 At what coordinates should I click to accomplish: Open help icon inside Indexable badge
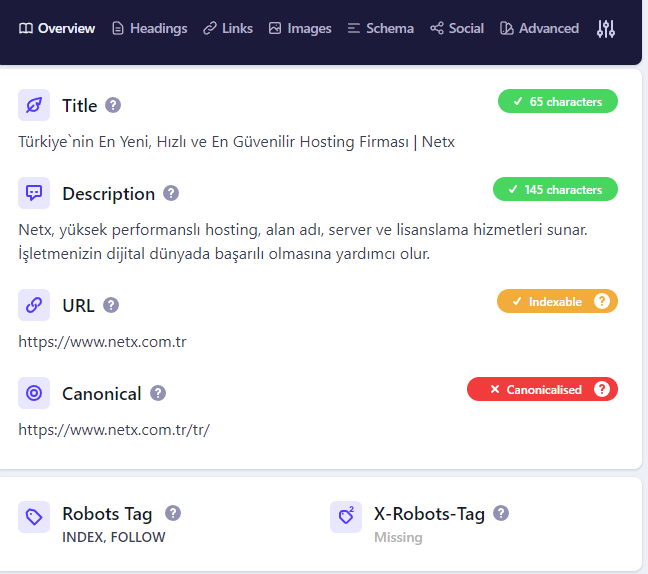click(602, 301)
